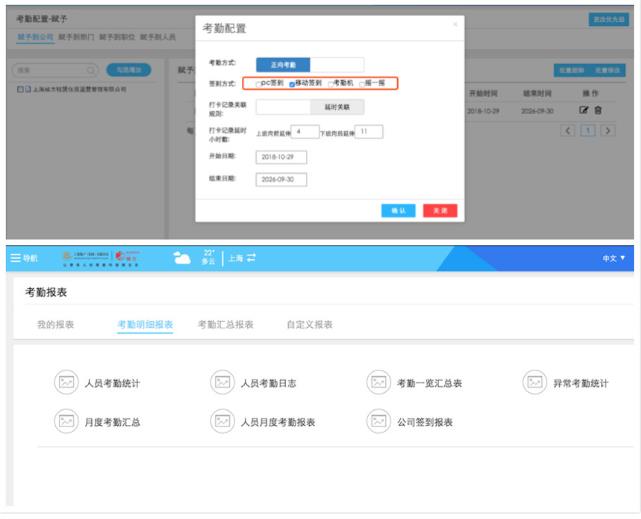Open the 公司签到报表 report icon
Screen dimensions: 641x519
(378, 421)
